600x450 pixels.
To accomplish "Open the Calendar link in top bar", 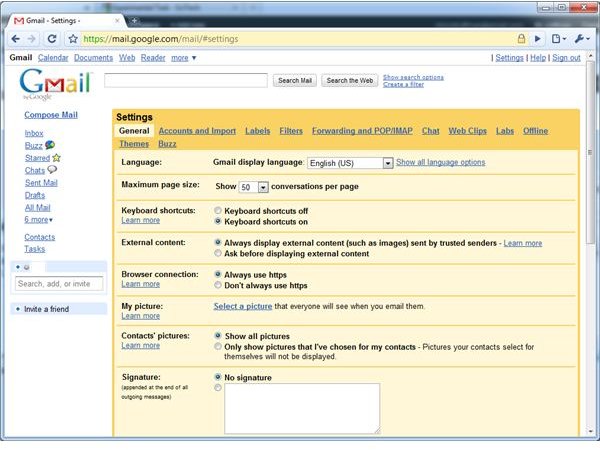I will coord(53,58).
